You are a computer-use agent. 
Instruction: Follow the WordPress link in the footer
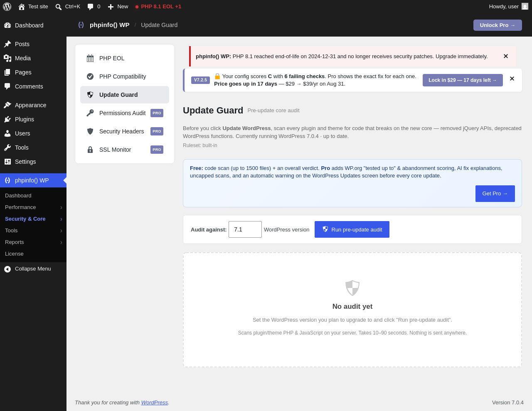[155, 403]
